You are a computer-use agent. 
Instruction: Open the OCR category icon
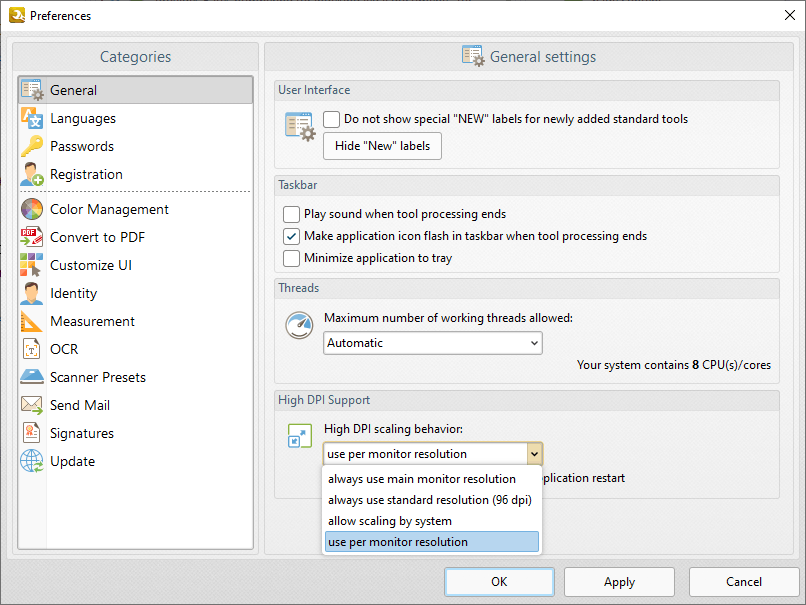(31, 349)
